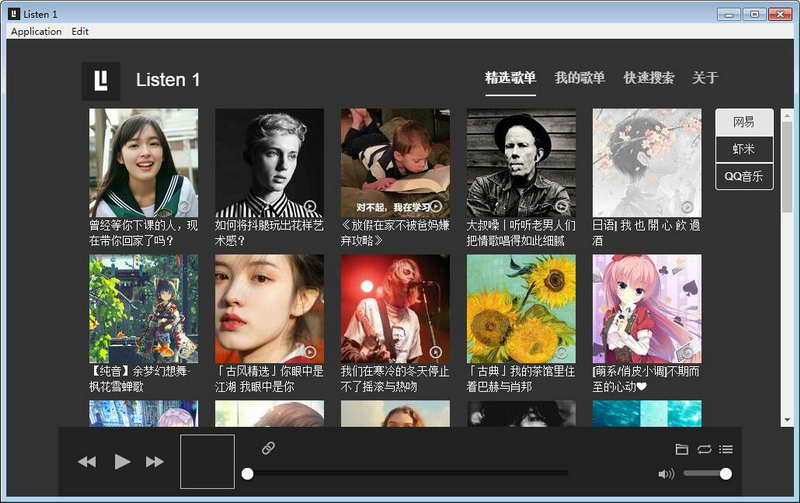Mute the volume speaker icon

point(666,474)
